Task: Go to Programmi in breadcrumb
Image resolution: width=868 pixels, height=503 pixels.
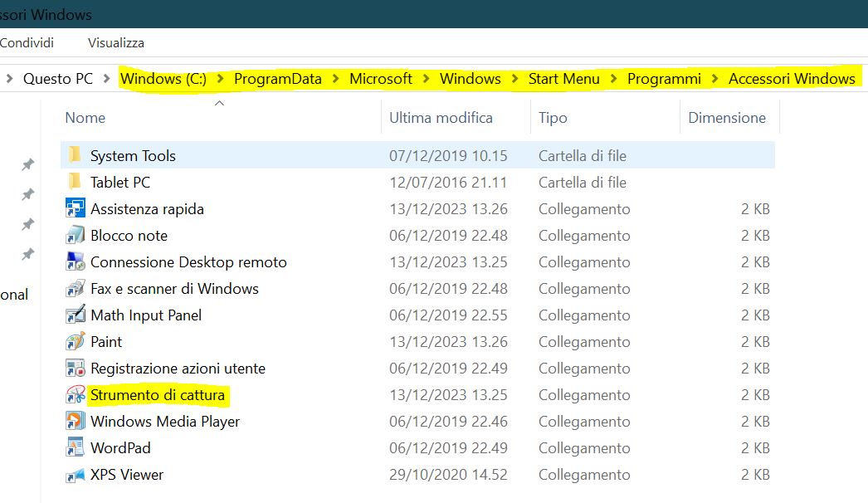Action: click(x=664, y=79)
